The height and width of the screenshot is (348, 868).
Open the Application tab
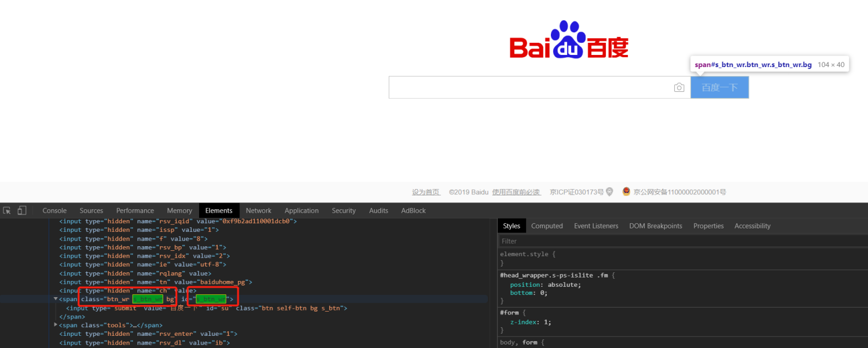(x=301, y=210)
